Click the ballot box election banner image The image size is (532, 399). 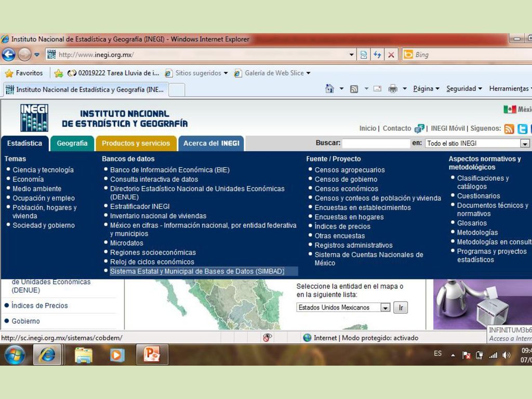pyautogui.click(x=483, y=304)
